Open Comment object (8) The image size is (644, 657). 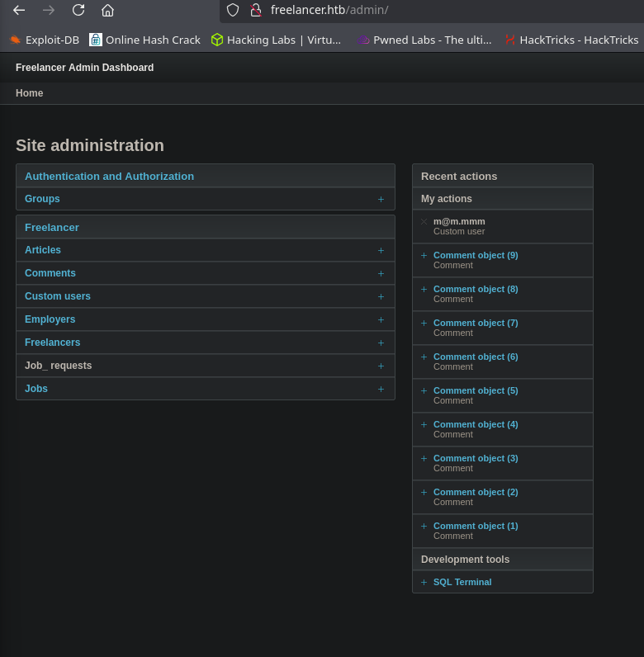(476, 289)
